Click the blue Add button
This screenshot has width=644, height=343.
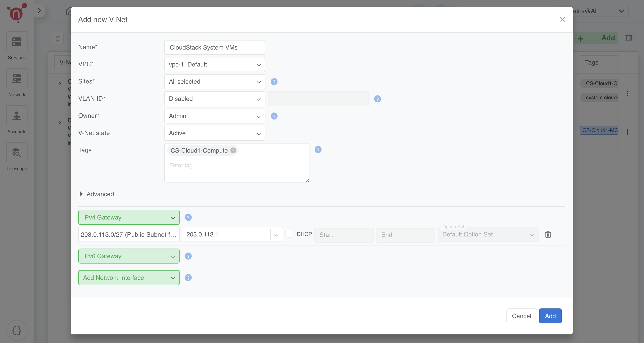550,316
